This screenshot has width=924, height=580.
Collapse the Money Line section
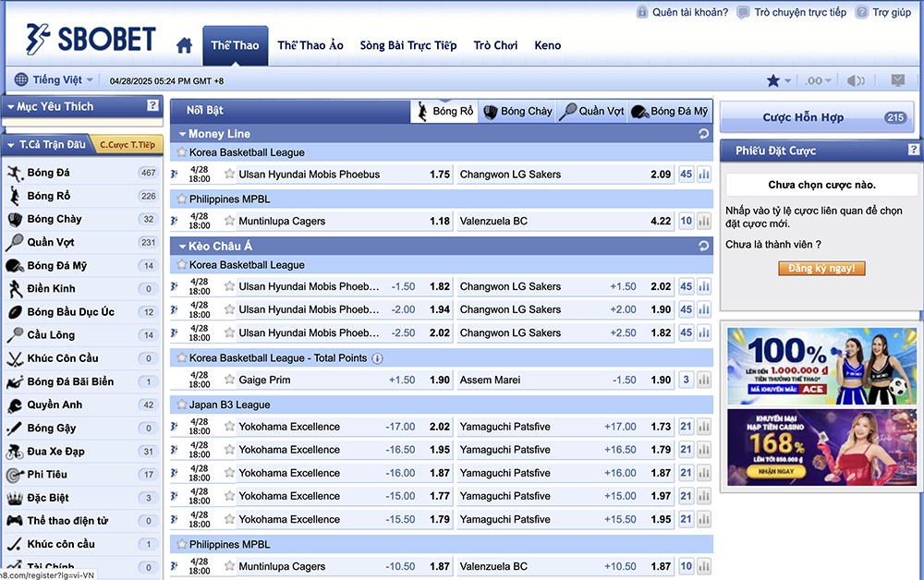pos(182,134)
